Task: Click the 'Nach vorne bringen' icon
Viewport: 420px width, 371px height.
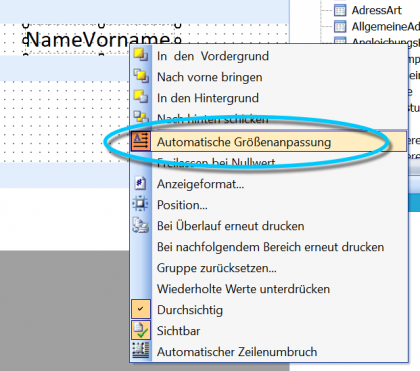Action: pos(141,76)
